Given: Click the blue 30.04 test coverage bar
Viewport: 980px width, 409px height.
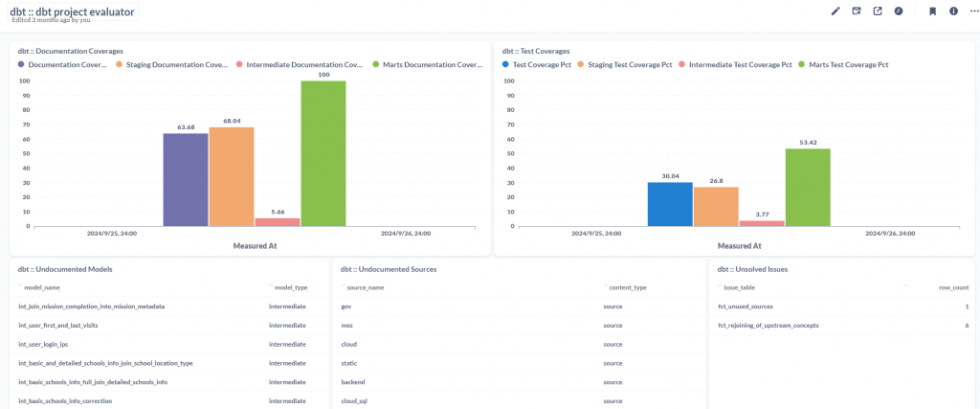Looking at the screenshot, I should [670, 204].
